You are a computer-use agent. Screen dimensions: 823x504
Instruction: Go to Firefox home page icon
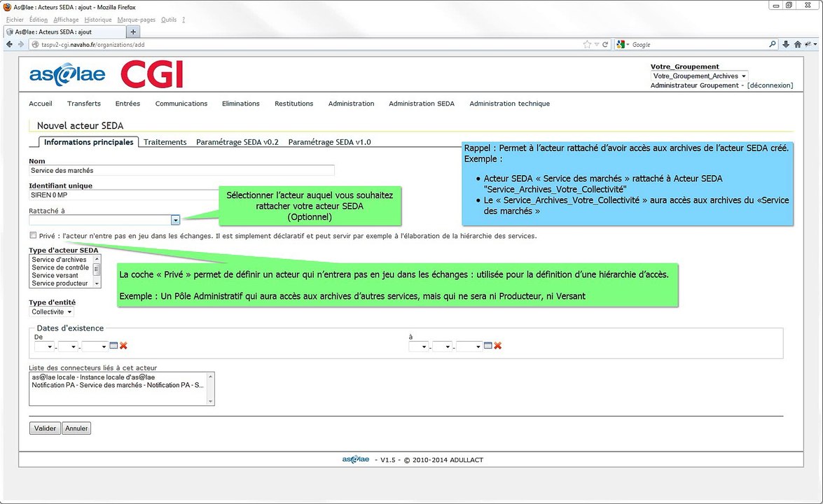point(797,45)
